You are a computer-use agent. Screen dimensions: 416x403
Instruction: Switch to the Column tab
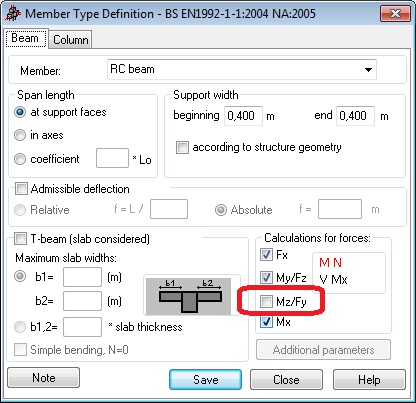click(71, 40)
